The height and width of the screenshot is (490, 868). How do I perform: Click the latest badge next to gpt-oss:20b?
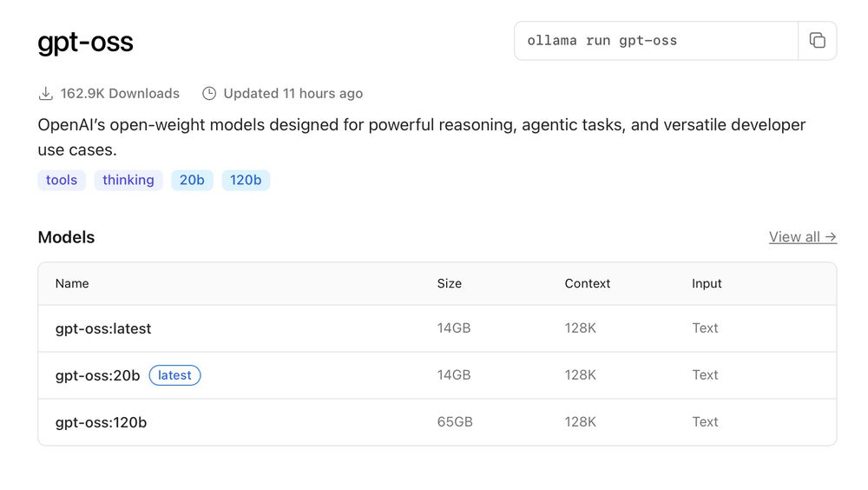[x=175, y=375]
